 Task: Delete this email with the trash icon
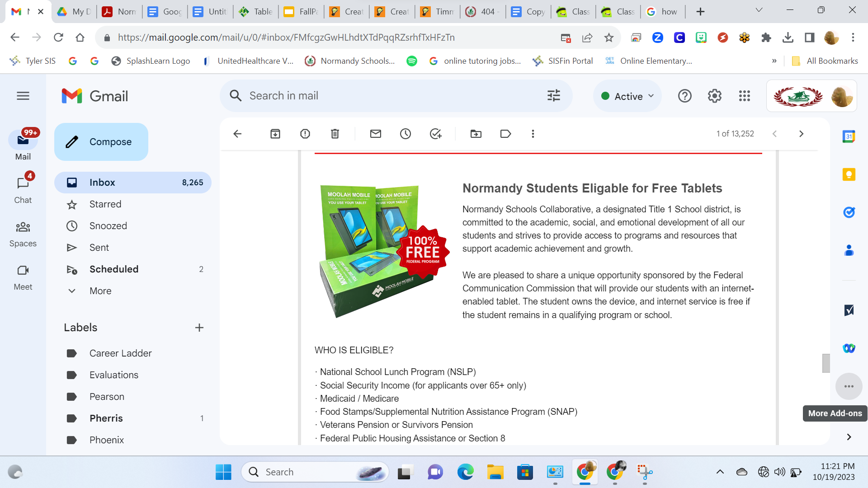(x=335, y=134)
